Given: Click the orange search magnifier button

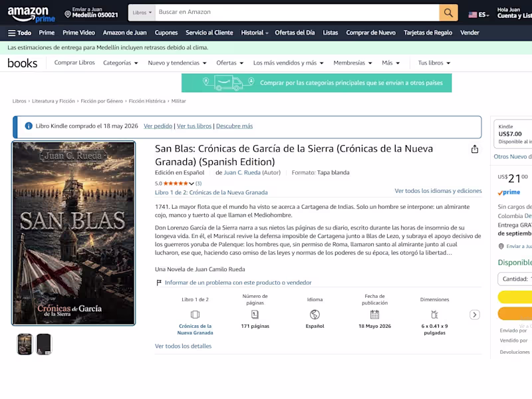Looking at the screenshot, I should pos(448,13).
